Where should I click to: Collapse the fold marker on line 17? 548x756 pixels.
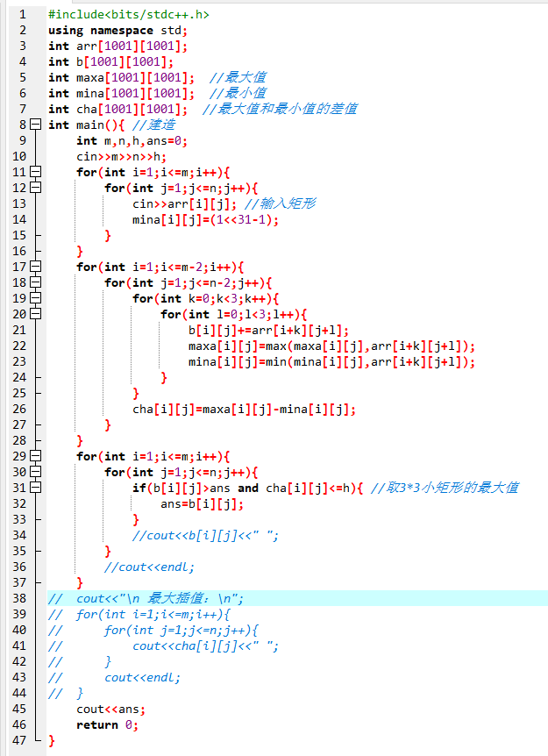point(35,267)
